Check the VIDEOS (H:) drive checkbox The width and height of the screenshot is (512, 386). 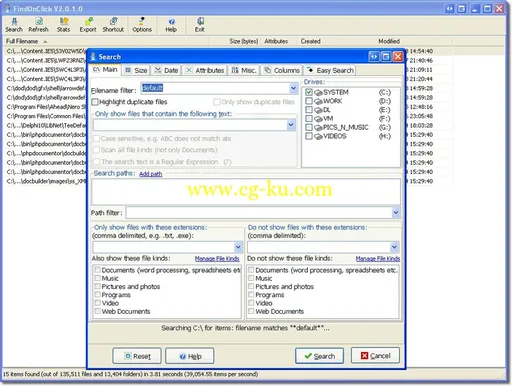[x=309, y=136]
